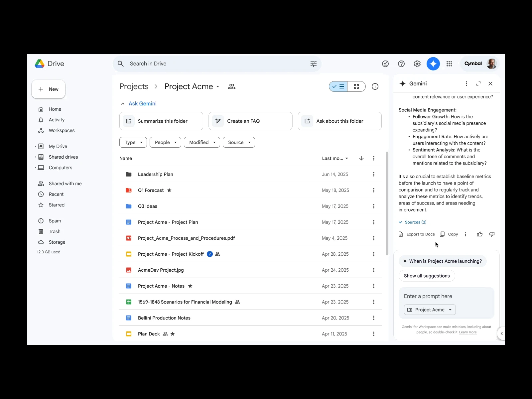Image resolution: width=532 pixels, height=399 pixels.
Task: Open Recent files
Action: click(x=56, y=194)
